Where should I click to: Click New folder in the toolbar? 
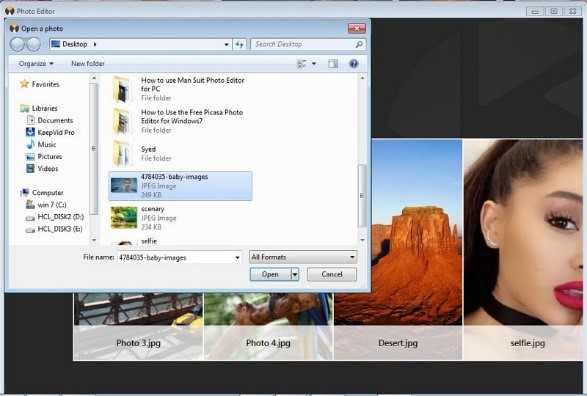click(88, 64)
